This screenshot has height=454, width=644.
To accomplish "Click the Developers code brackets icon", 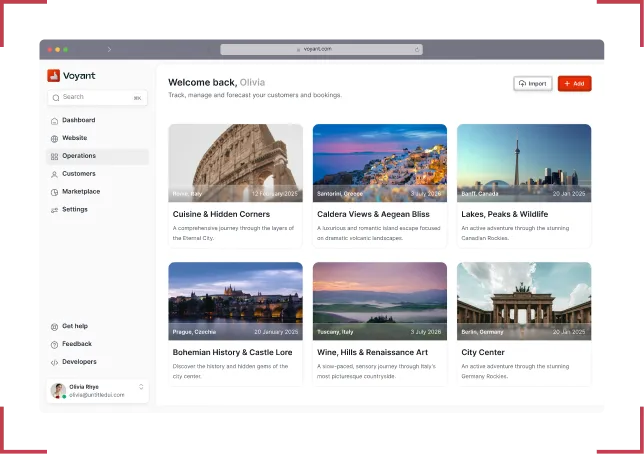I will [x=54, y=362].
